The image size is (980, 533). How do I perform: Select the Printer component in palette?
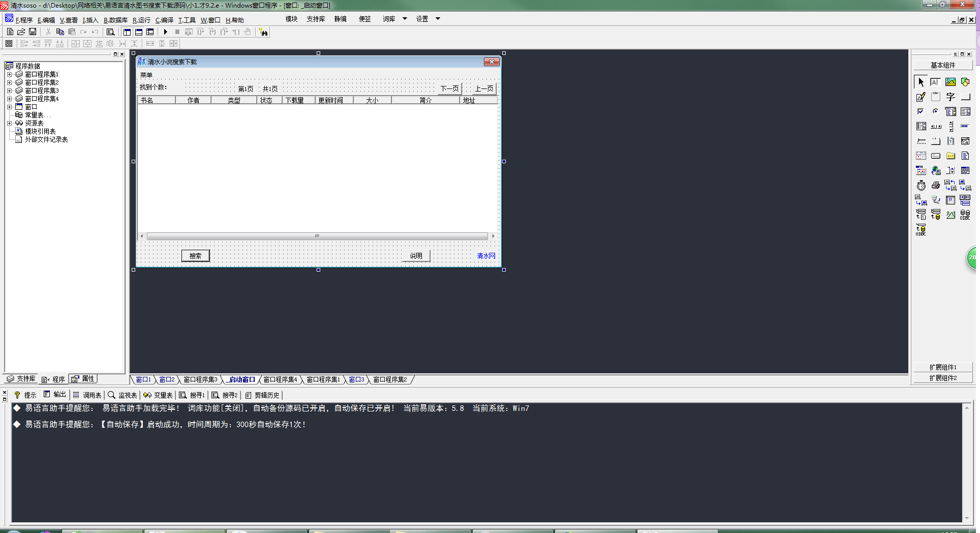click(x=935, y=186)
